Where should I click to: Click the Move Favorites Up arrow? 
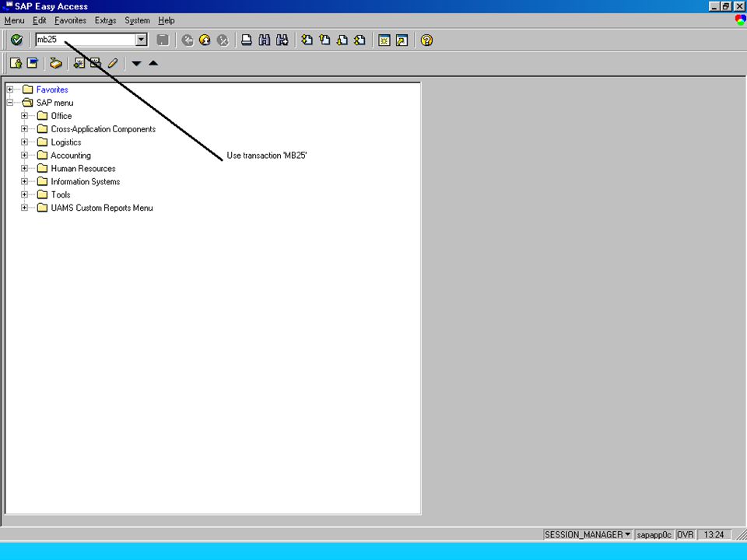click(153, 63)
